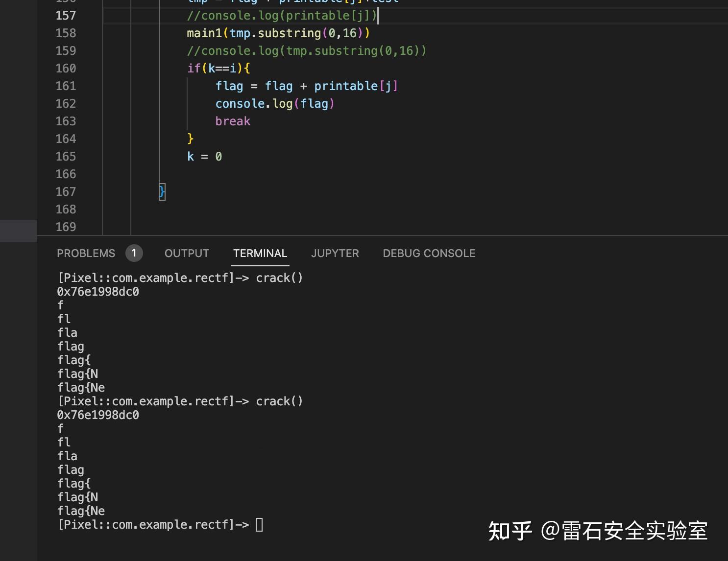Click the terminal prompt after crack() output

tap(260, 524)
